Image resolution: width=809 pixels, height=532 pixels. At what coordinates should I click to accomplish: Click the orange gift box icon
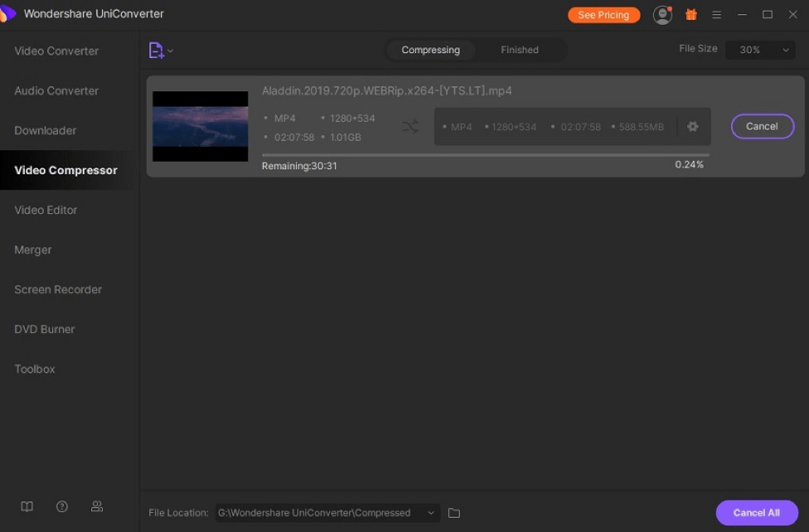coord(691,14)
